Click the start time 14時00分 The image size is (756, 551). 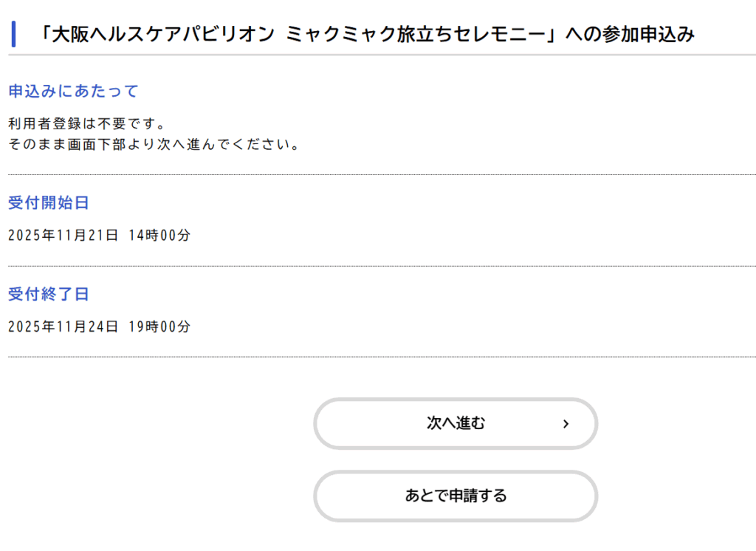pos(159,236)
